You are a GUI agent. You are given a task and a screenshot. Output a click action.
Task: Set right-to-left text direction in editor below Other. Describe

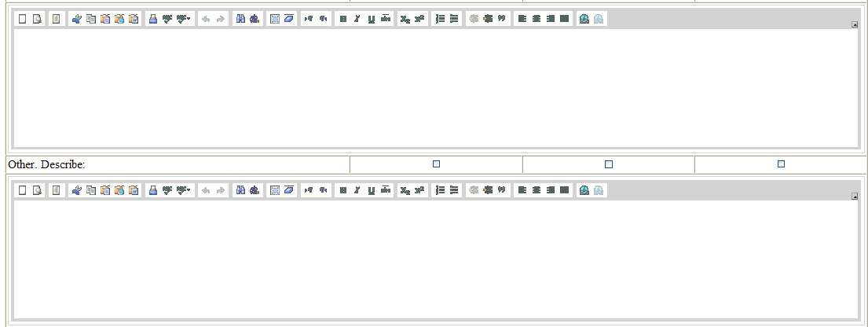tap(324, 190)
